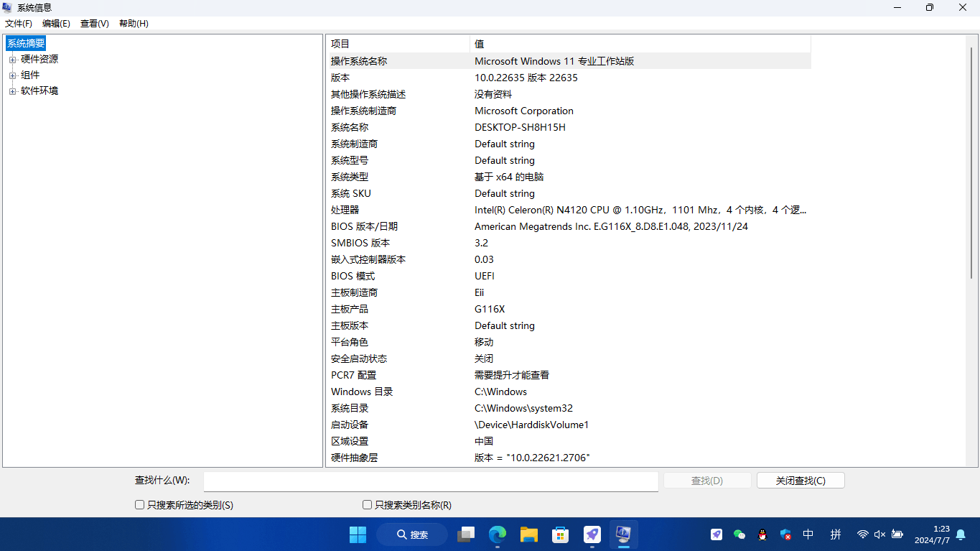Select the 硬件抽象层 row
This screenshot has height=551, width=980.
click(x=569, y=458)
